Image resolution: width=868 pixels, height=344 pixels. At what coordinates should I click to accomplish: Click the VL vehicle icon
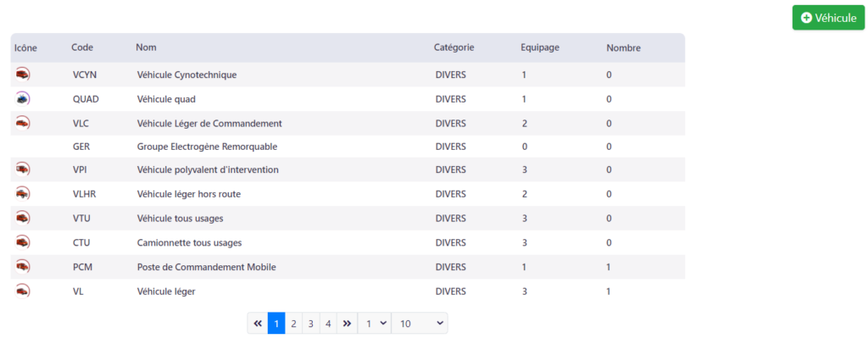(22, 291)
